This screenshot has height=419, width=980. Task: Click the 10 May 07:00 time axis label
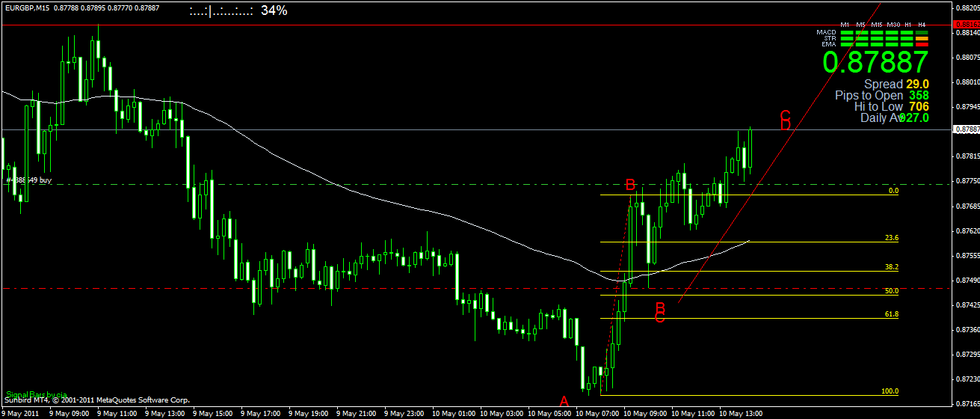click(597, 413)
